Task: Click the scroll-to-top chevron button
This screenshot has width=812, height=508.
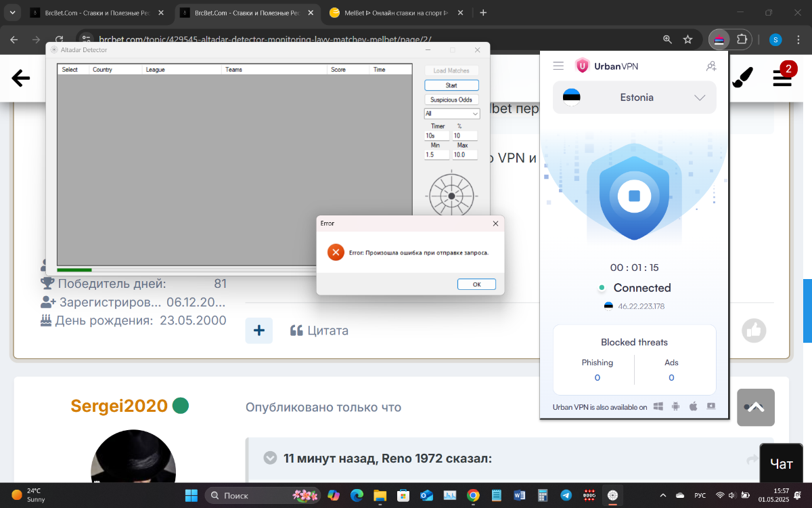Action: pyautogui.click(x=756, y=407)
